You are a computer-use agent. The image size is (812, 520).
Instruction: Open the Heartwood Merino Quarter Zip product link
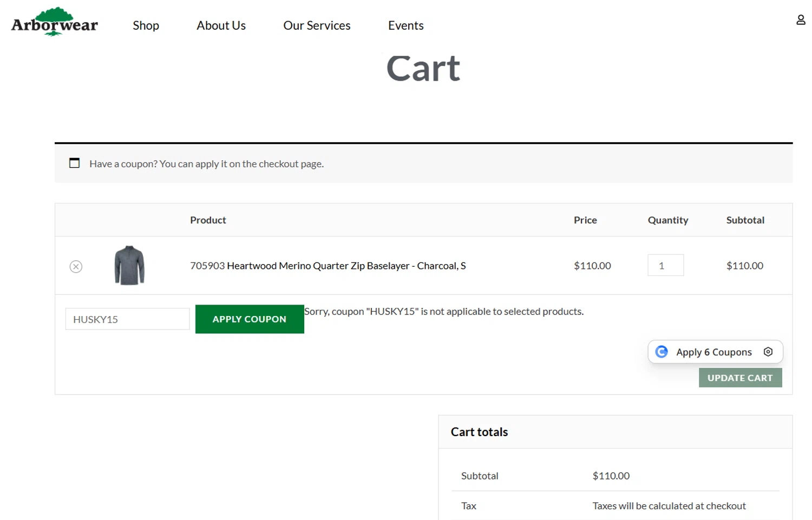[x=346, y=266]
